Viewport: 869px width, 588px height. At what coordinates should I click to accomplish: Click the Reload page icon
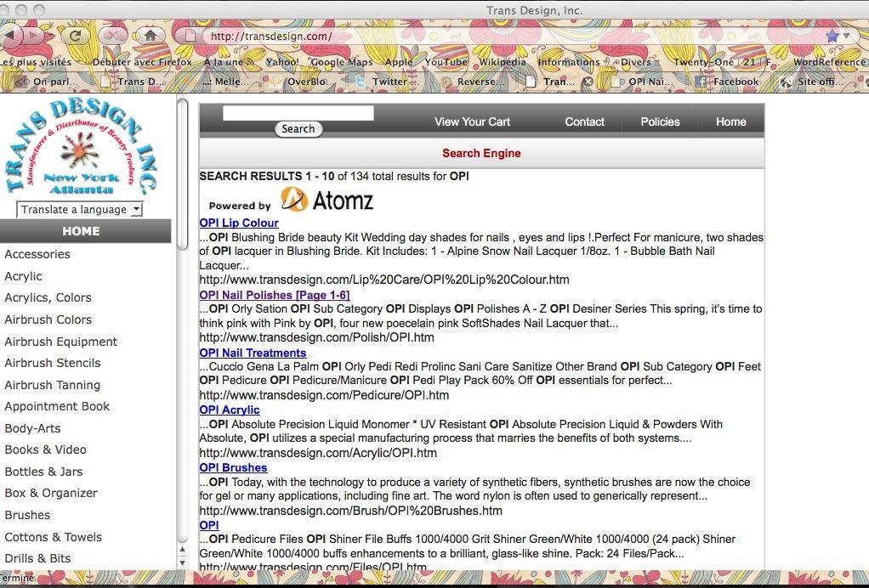(x=76, y=36)
